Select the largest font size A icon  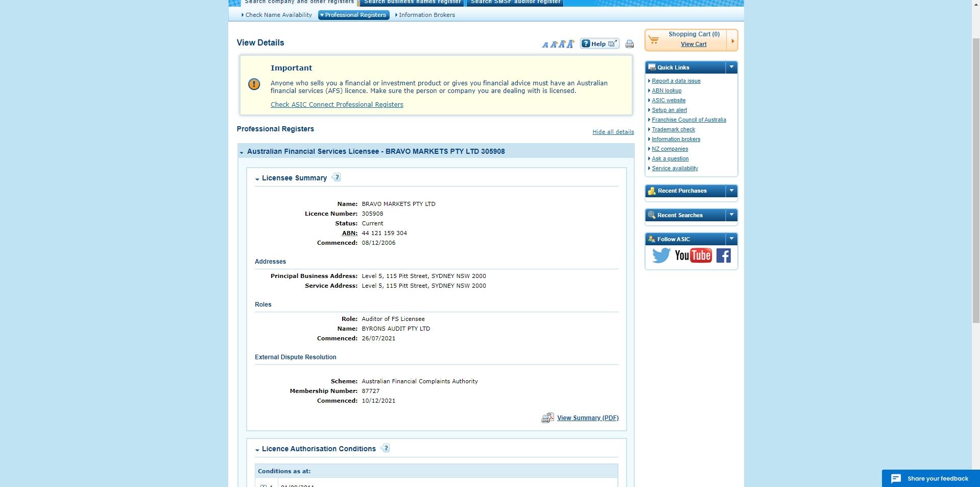pos(570,43)
